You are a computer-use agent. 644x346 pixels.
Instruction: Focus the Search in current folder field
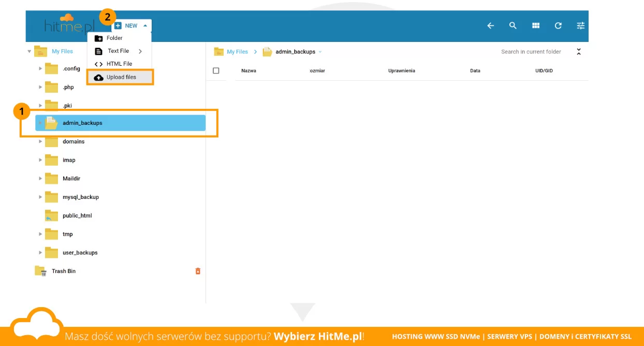click(x=531, y=52)
